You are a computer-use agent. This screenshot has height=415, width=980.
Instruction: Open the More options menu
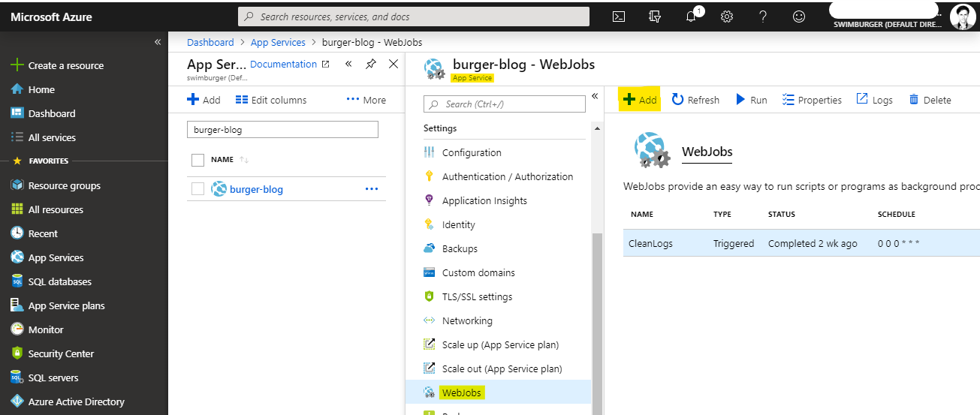coord(366,100)
